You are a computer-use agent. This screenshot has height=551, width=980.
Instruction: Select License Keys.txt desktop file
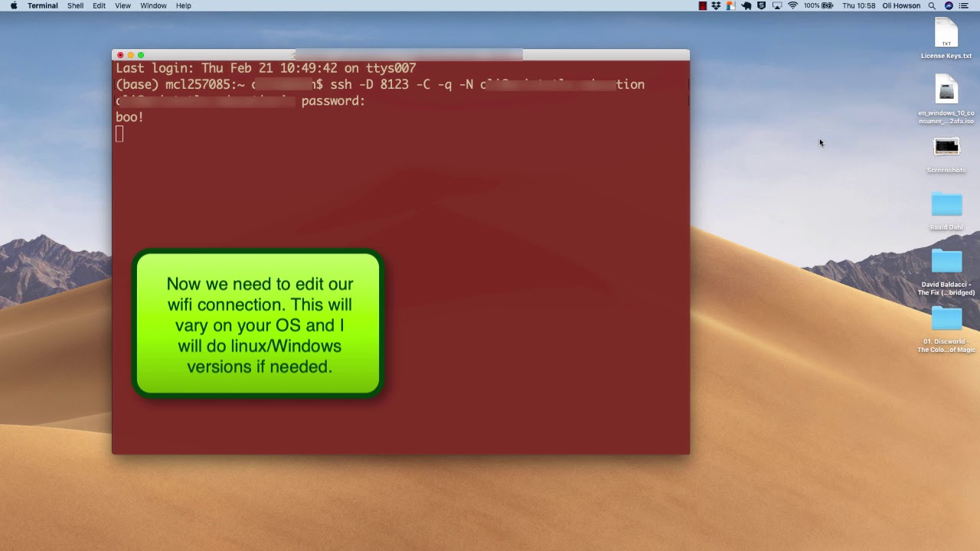946,38
